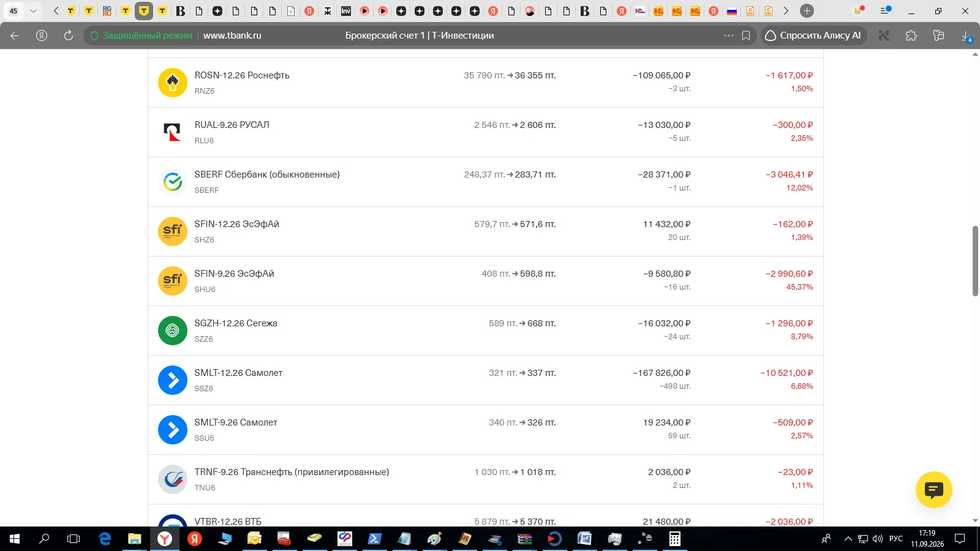Click the Samolet logo in the SMLT-12.26 row

pyautogui.click(x=173, y=380)
